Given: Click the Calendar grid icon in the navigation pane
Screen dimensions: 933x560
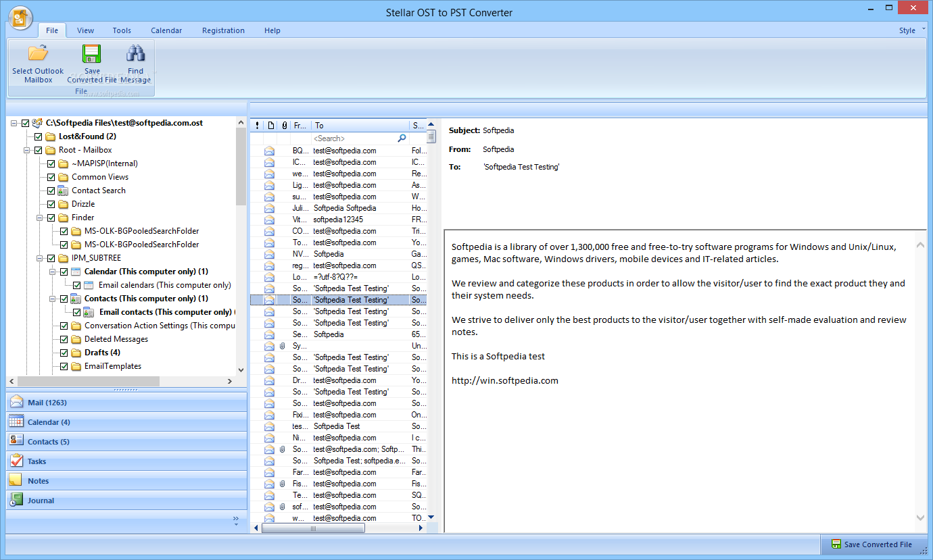Looking at the screenshot, I should 17,422.
